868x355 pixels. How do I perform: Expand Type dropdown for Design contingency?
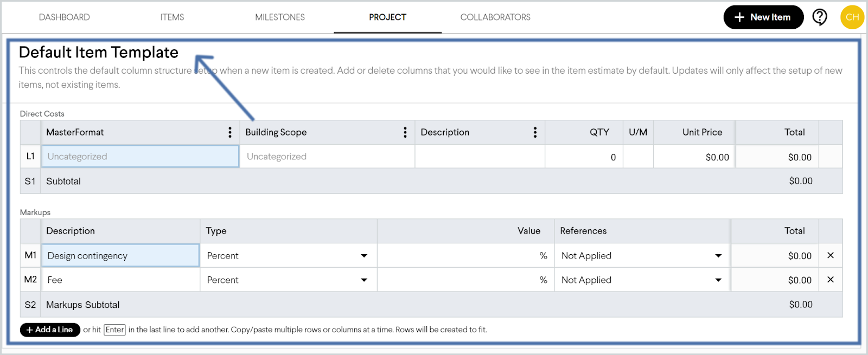[364, 256]
